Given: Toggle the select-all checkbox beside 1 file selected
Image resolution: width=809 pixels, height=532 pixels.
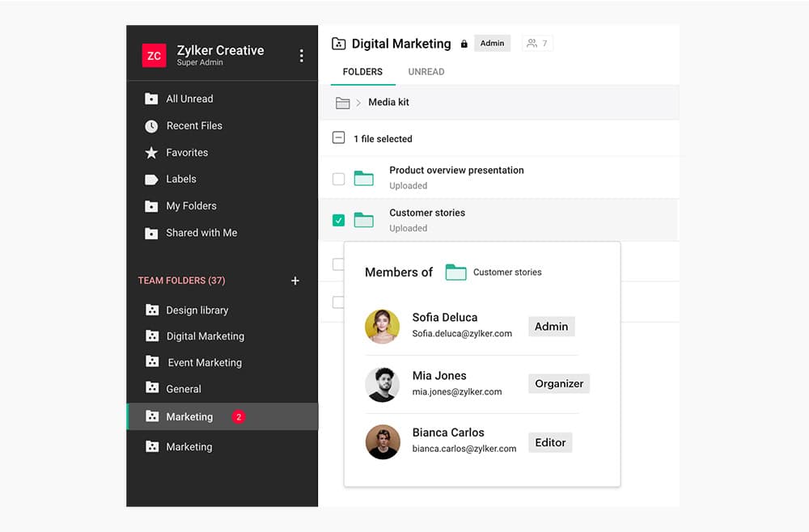Looking at the screenshot, I should point(339,138).
